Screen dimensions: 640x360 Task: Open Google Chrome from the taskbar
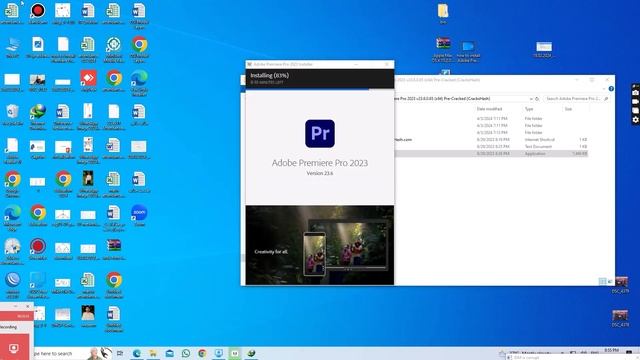pos(202,353)
